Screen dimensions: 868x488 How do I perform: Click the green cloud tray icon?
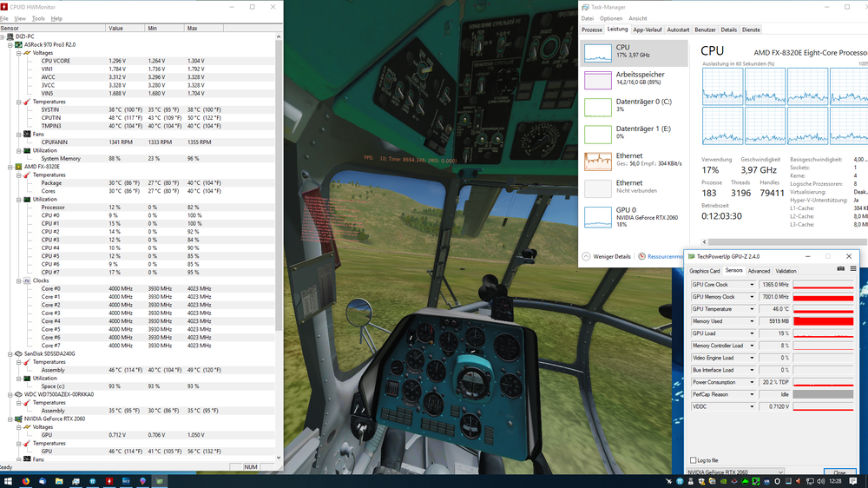tap(745, 481)
